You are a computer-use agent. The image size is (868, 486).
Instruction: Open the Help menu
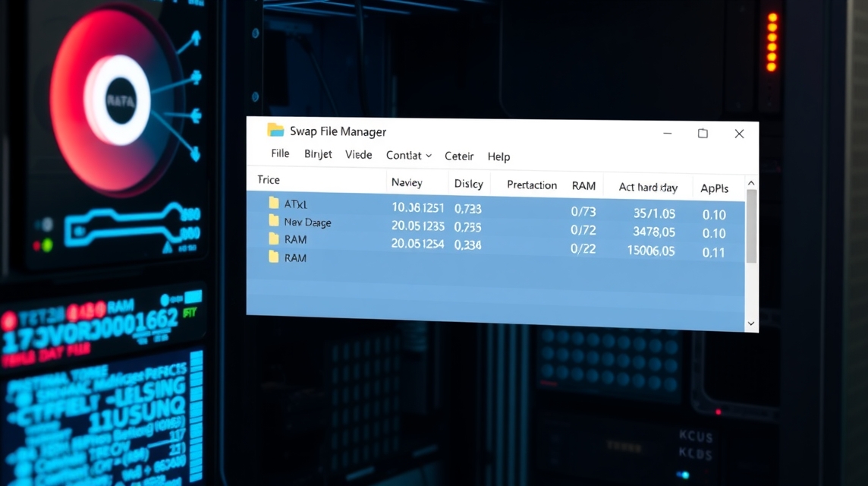(x=498, y=156)
